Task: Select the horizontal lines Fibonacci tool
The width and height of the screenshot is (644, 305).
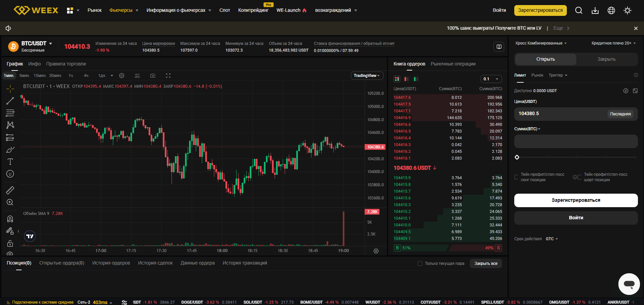Action: [x=10, y=113]
